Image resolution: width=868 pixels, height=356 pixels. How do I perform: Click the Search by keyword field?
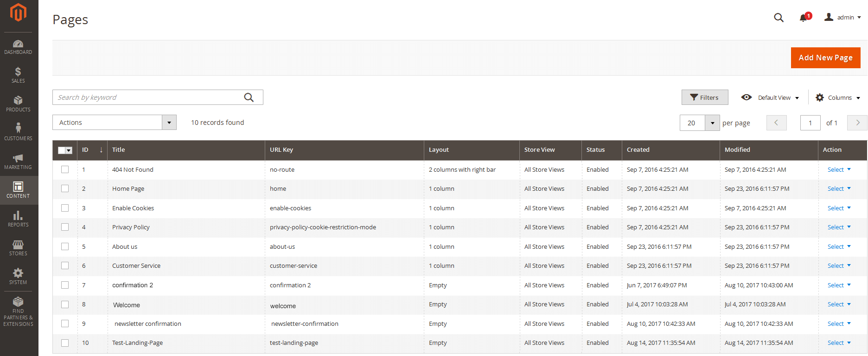pos(147,97)
